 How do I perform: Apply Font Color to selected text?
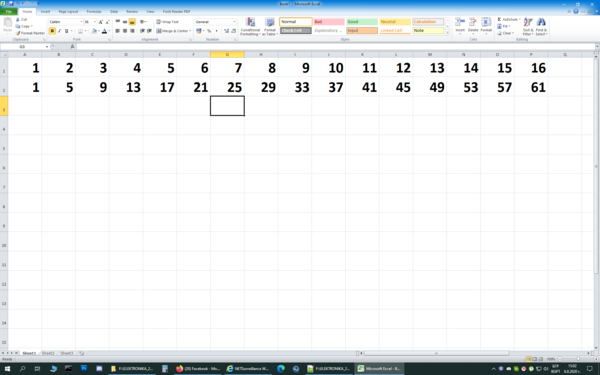pyautogui.click(x=104, y=31)
